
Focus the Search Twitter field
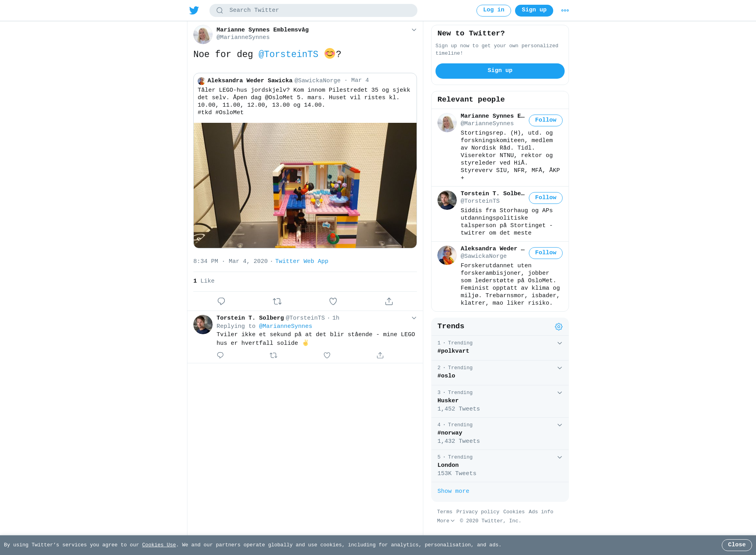pyautogui.click(x=313, y=10)
